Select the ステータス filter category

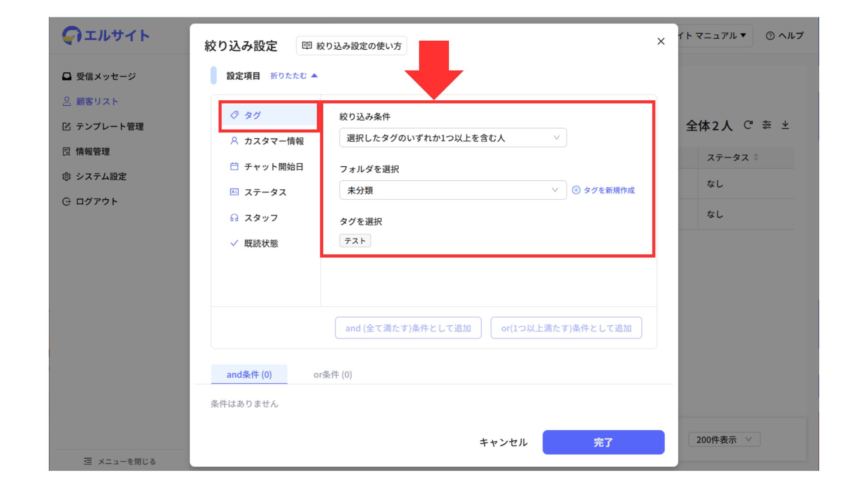pyautogui.click(x=265, y=192)
